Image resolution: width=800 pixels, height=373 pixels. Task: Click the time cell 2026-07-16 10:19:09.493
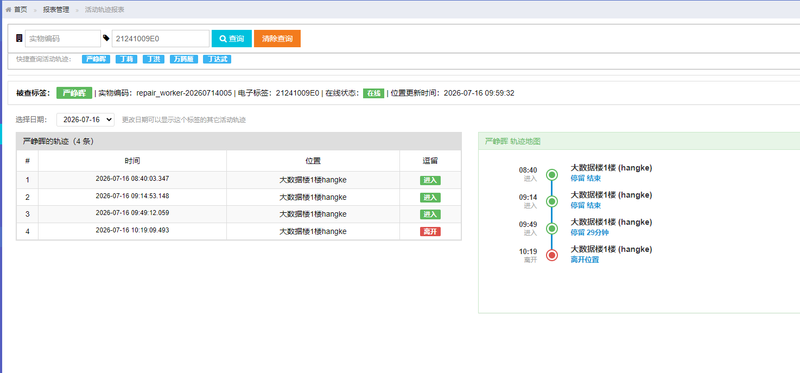(132, 230)
